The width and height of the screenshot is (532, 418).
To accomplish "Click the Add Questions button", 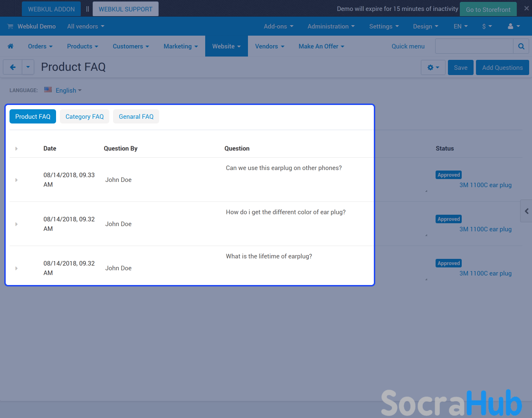I will 502,67.
